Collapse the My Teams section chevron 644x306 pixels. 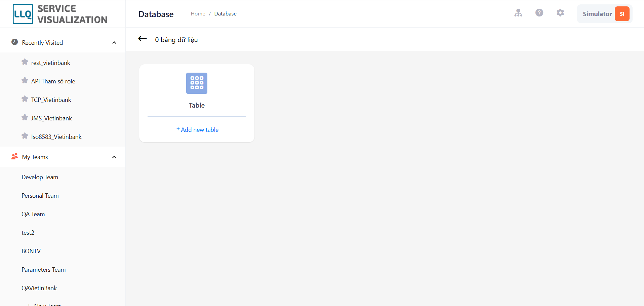(x=114, y=157)
